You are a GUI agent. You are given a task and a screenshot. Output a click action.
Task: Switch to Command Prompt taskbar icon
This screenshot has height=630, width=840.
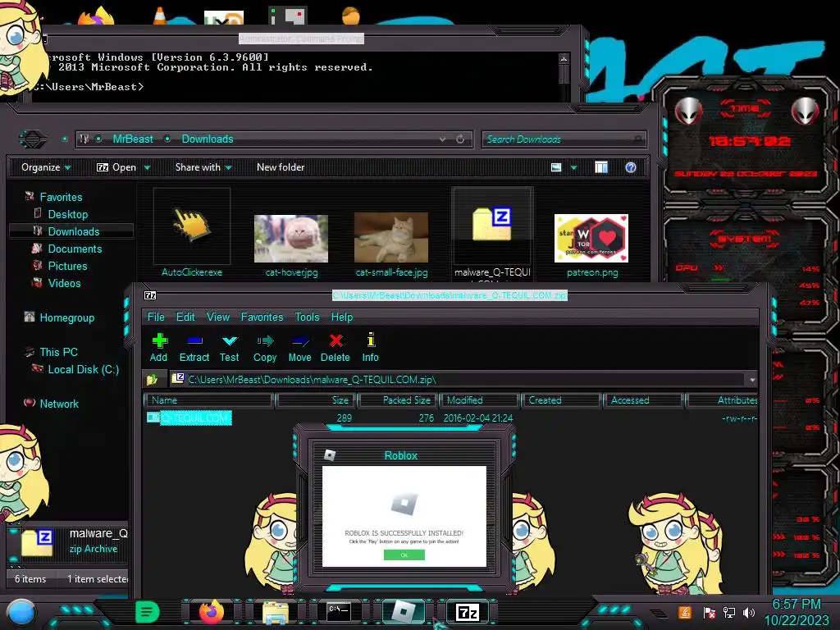(339, 611)
